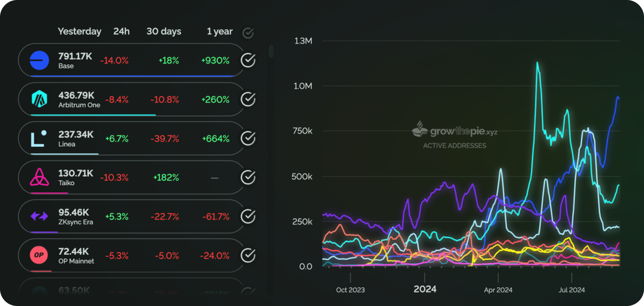Image resolution: width=644 pixels, height=306 pixels.
Task: Click the 750k y-axis label
Action: pyautogui.click(x=302, y=131)
